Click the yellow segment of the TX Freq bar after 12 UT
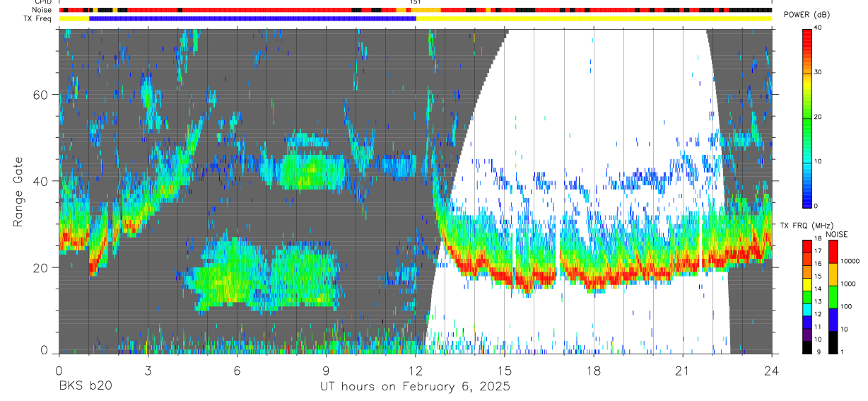The width and height of the screenshot is (868, 401). (594, 18)
